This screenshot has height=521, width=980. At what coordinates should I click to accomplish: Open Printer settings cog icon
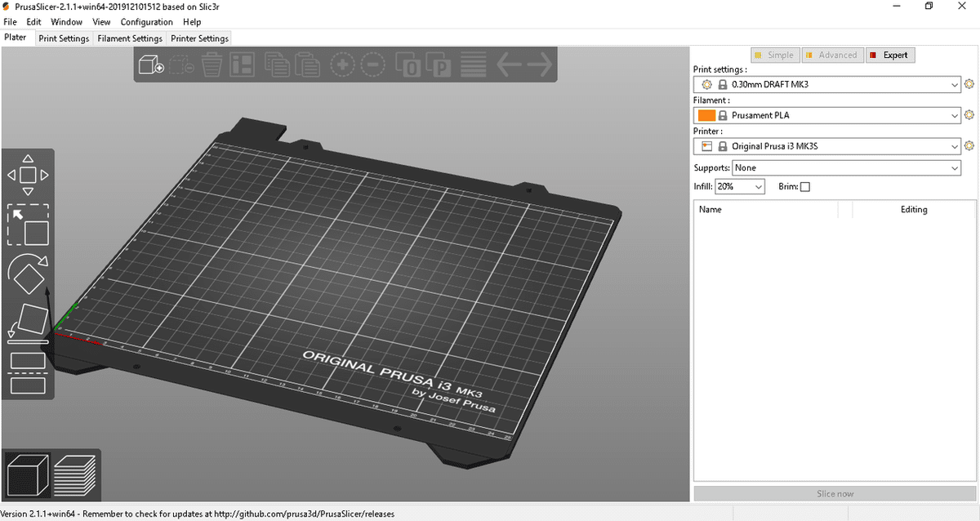coord(970,146)
